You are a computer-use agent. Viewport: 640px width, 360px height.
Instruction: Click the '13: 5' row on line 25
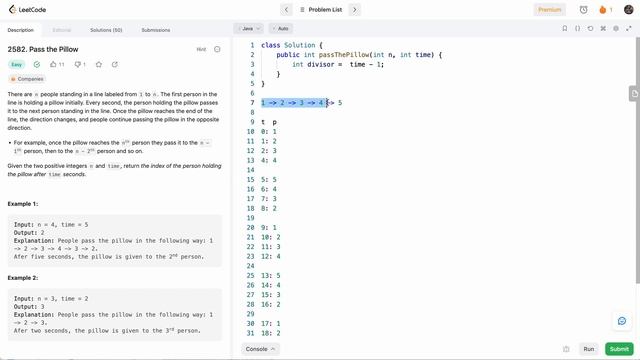tap(271, 276)
